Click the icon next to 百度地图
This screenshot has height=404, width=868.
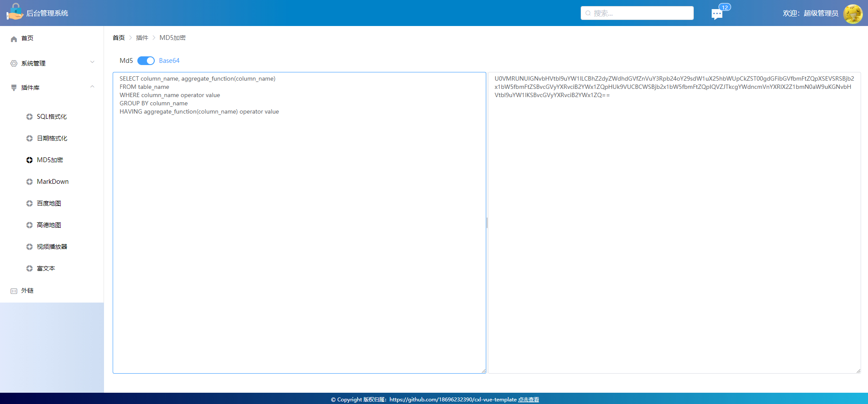29,203
